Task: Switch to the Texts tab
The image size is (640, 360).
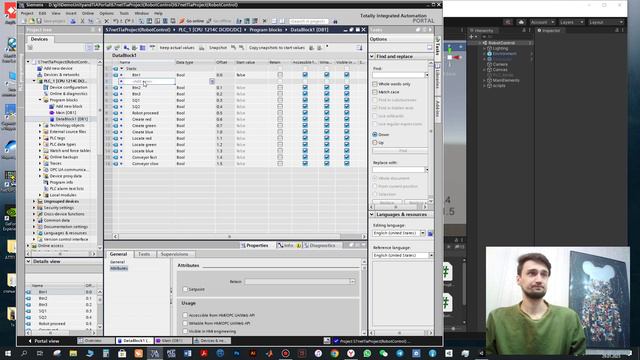Action: pyautogui.click(x=144, y=254)
